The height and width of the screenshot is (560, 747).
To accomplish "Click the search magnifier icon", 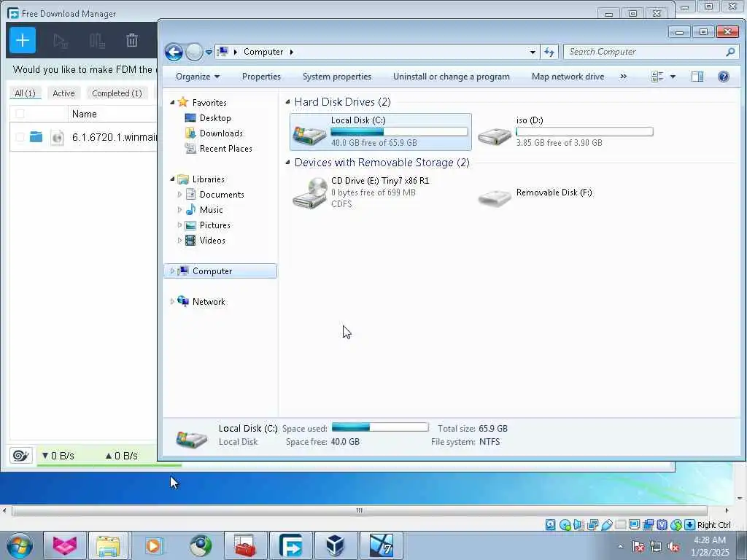I will [730, 52].
